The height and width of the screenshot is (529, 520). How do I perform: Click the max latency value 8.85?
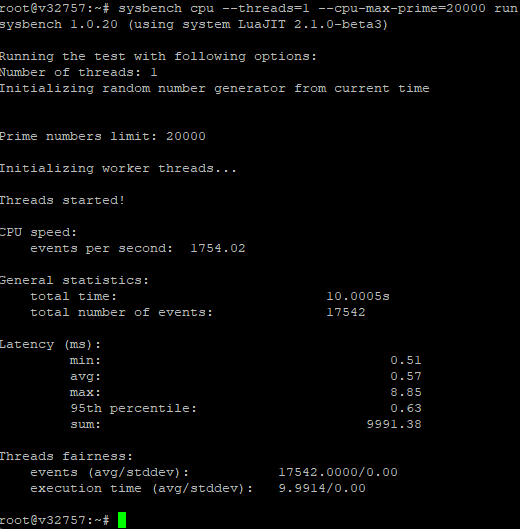(x=406, y=392)
